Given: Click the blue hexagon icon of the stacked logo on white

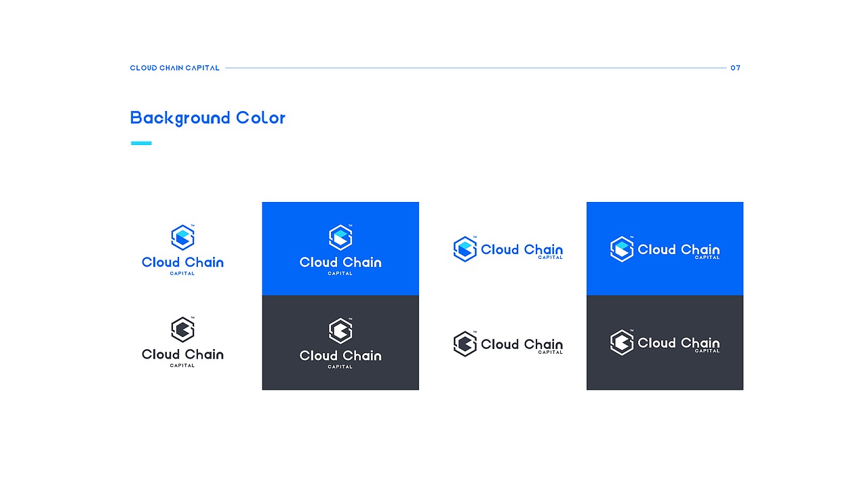Looking at the screenshot, I should pyautogui.click(x=183, y=238).
